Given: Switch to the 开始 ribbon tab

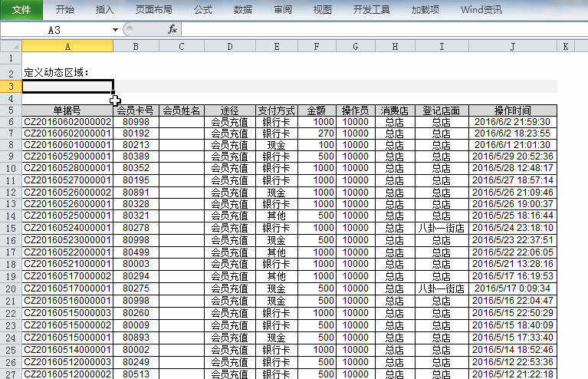Looking at the screenshot, I should (65, 9).
